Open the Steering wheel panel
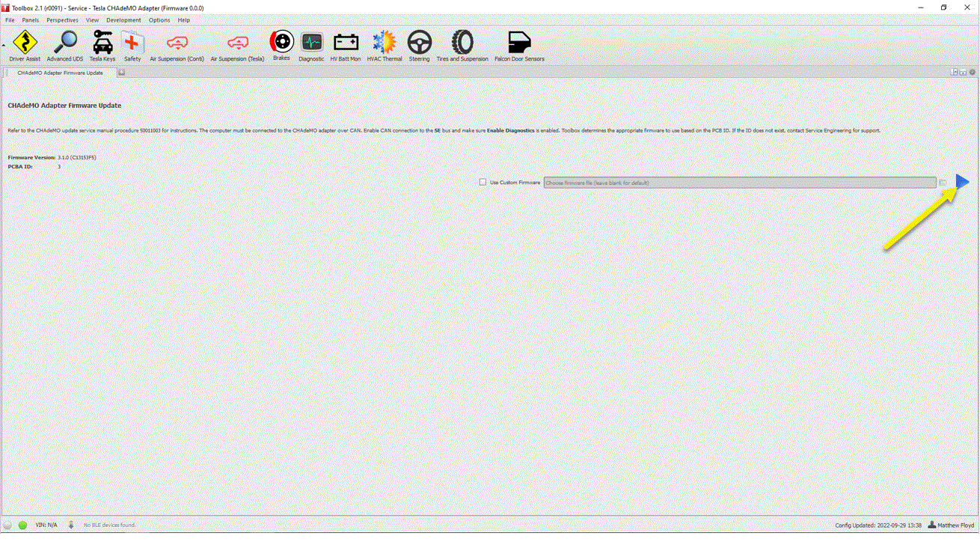This screenshot has height=542, width=980. pos(419,46)
